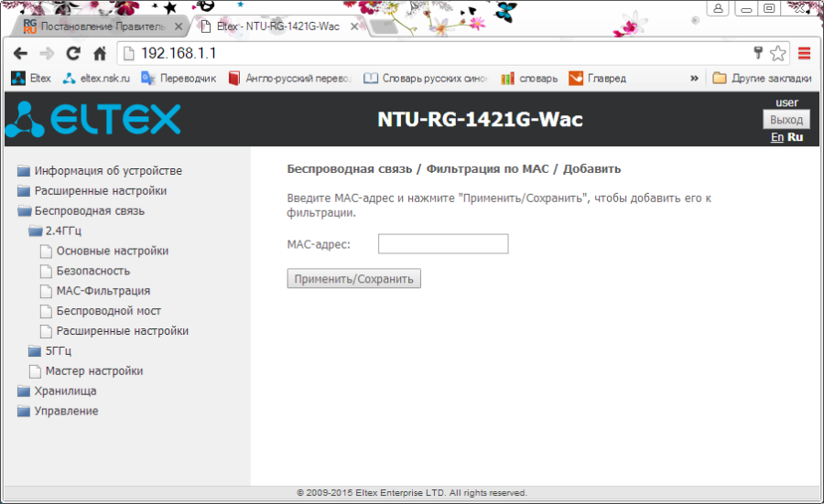Viewport: 824px width, 504px height.
Task: Click the Eltex Enterprise copyright footer text
Action: pyautogui.click(x=411, y=492)
